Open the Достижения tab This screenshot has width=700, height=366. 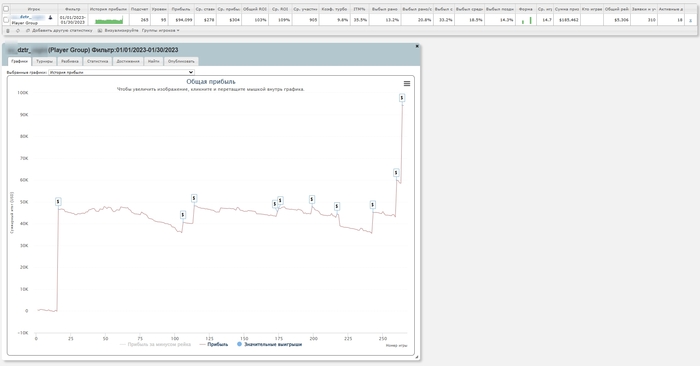tap(128, 61)
